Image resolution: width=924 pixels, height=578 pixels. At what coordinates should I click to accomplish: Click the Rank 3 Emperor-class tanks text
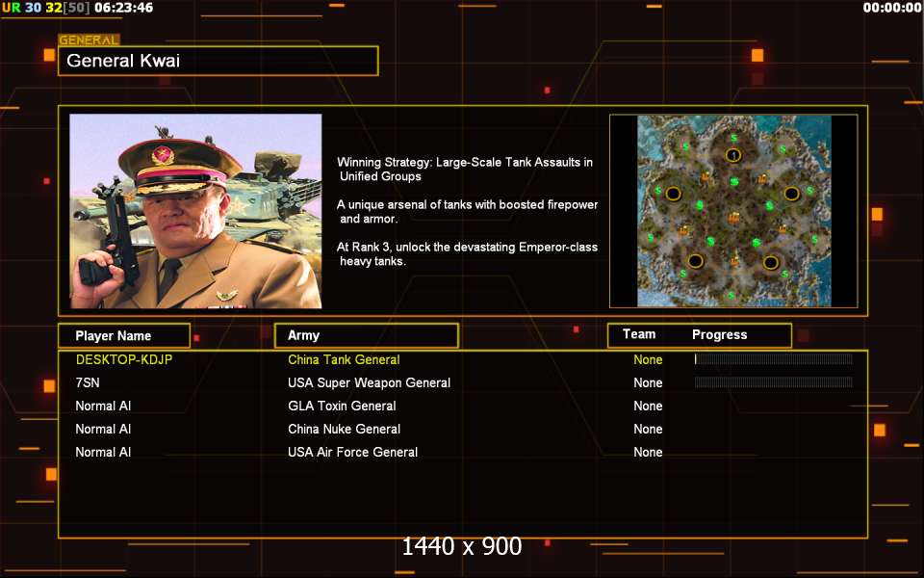(x=468, y=254)
